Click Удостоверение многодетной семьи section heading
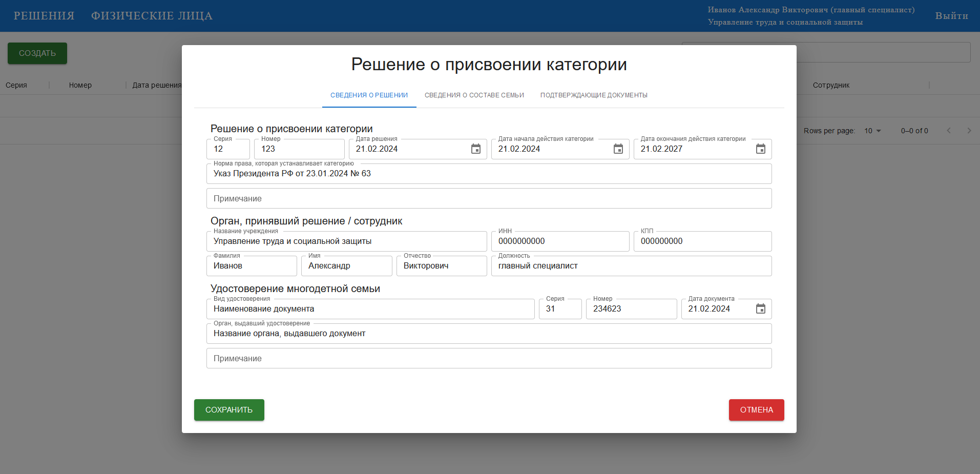Screen dimensions: 980x474 click(295, 288)
